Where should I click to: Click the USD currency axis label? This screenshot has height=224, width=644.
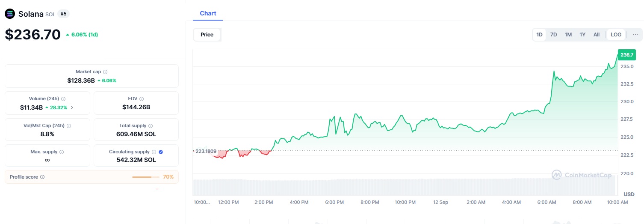(x=629, y=194)
